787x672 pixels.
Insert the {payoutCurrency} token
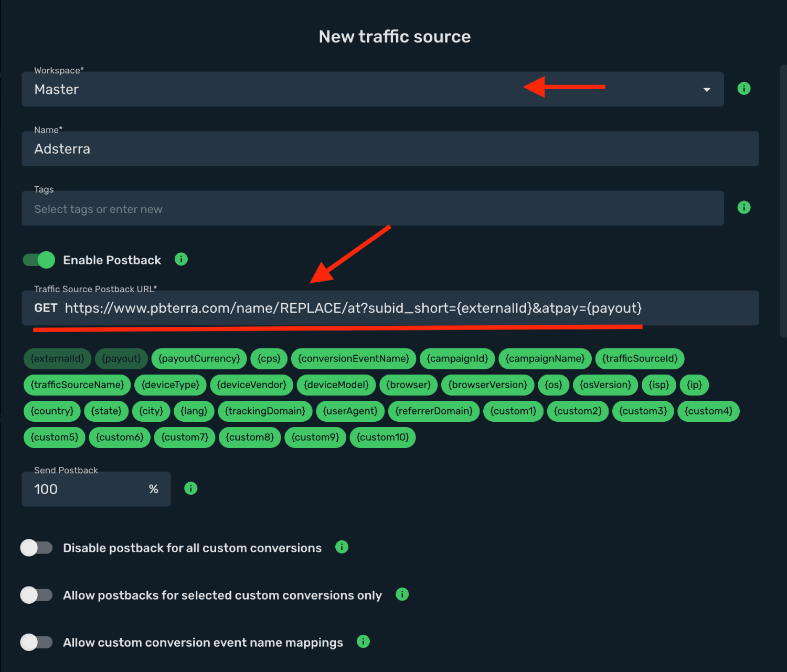click(x=199, y=359)
